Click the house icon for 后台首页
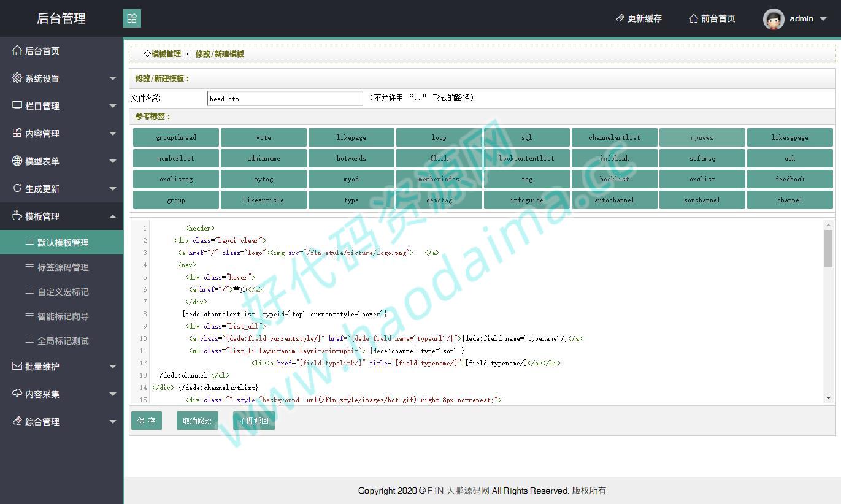The width and height of the screenshot is (841, 504). [17, 50]
